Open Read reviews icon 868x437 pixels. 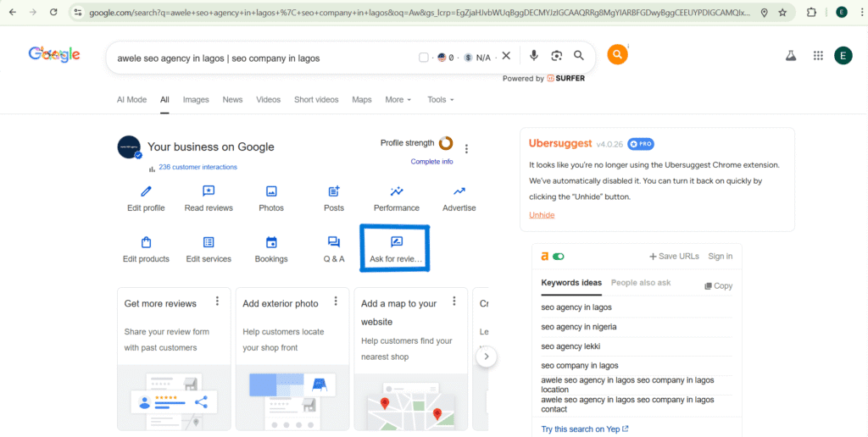click(x=209, y=192)
